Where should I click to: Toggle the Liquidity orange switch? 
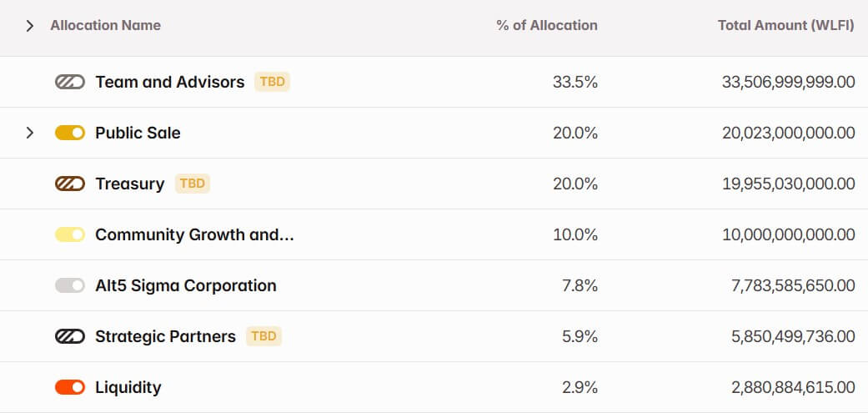(70, 387)
